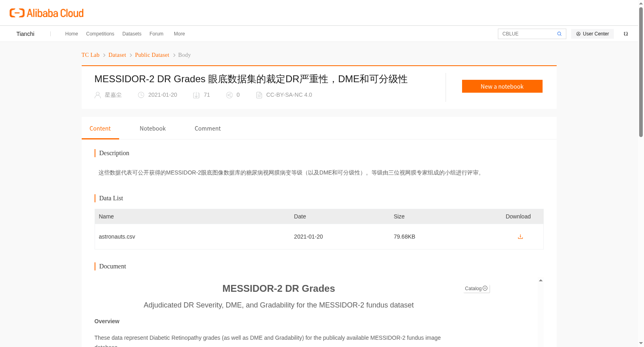The height and width of the screenshot is (347, 644).
Task: Click the author user icon
Action: pos(97,95)
